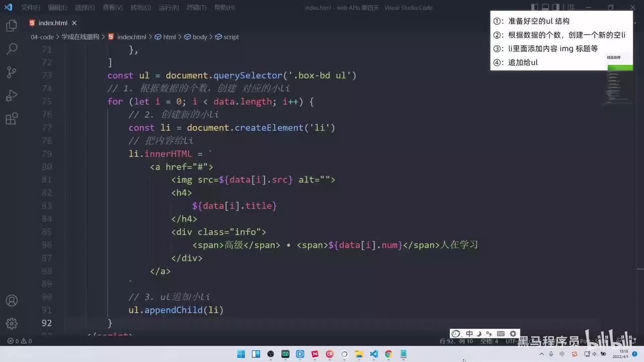Click IME logo icon on input toolbar
The image size is (644, 362).
click(x=456, y=333)
